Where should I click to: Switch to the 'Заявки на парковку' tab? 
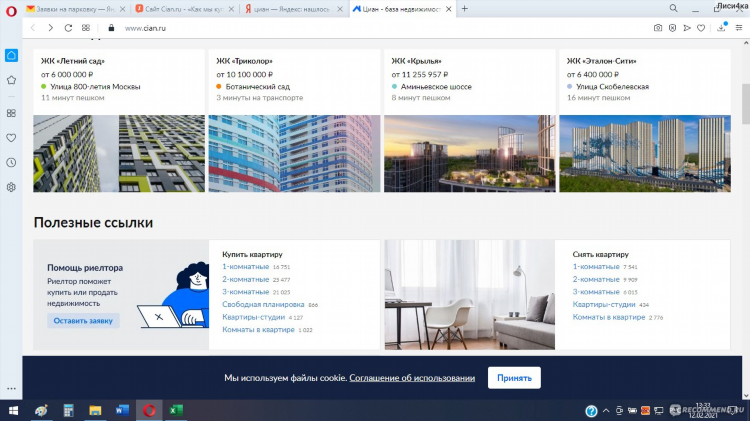point(70,9)
